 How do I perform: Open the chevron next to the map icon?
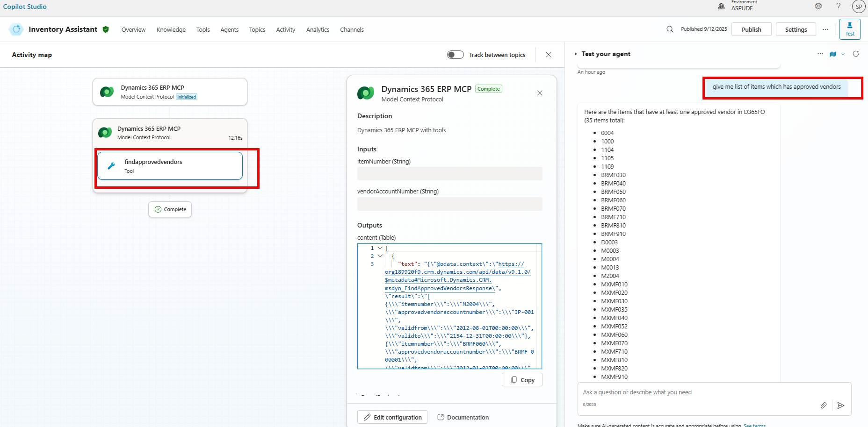click(843, 54)
